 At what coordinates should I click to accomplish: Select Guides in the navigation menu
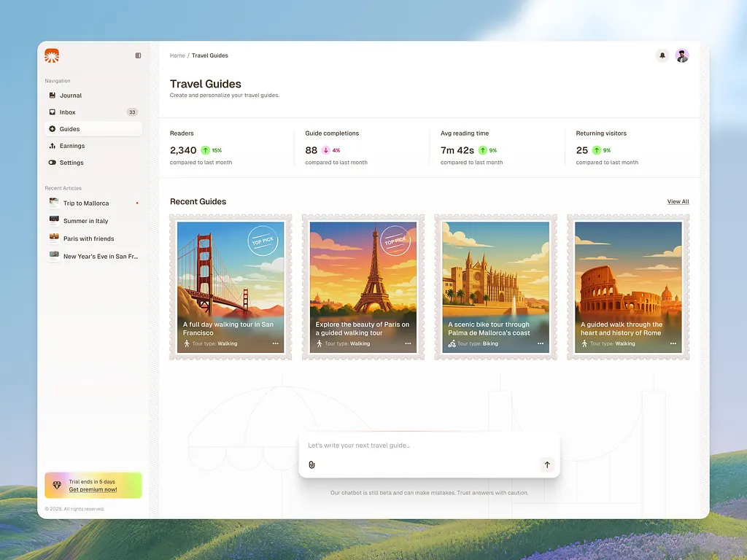tap(69, 129)
